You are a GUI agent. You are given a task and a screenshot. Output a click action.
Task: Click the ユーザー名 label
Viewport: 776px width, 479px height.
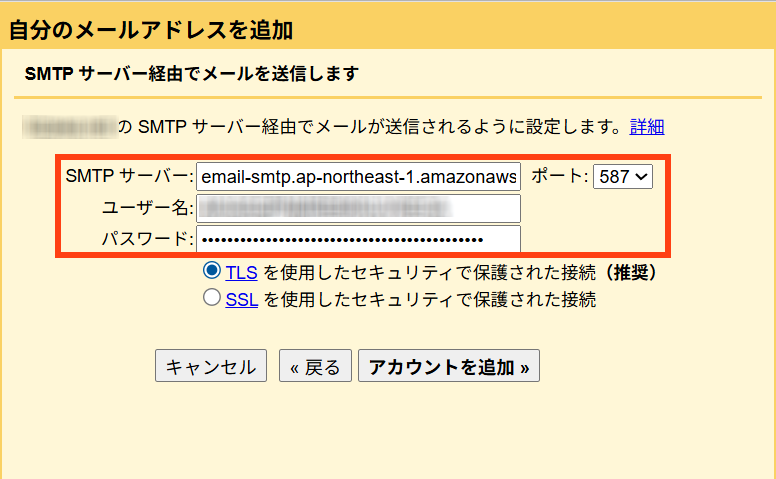click(147, 208)
